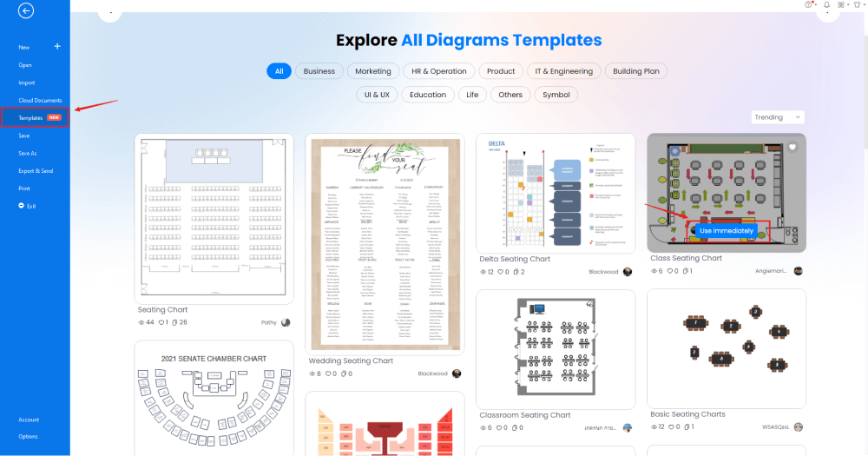Open Export & Send in sidebar
This screenshot has width=868, height=456.
tap(36, 171)
